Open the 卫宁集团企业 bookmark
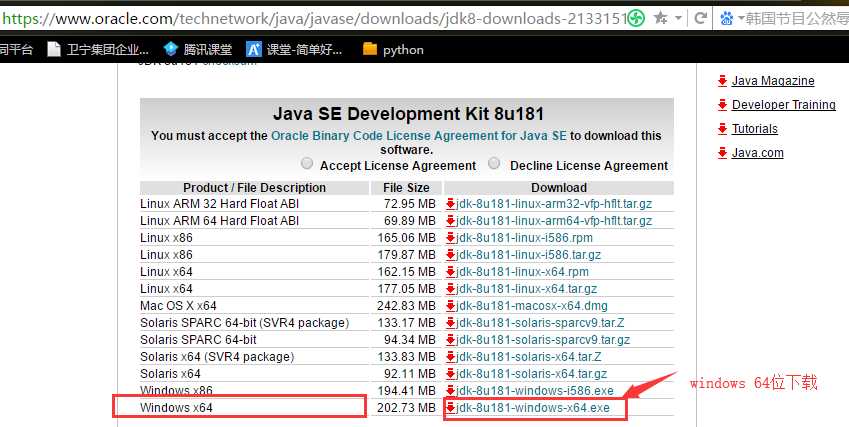Image resolution: width=849 pixels, height=427 pixels. [x=98, y=50]
